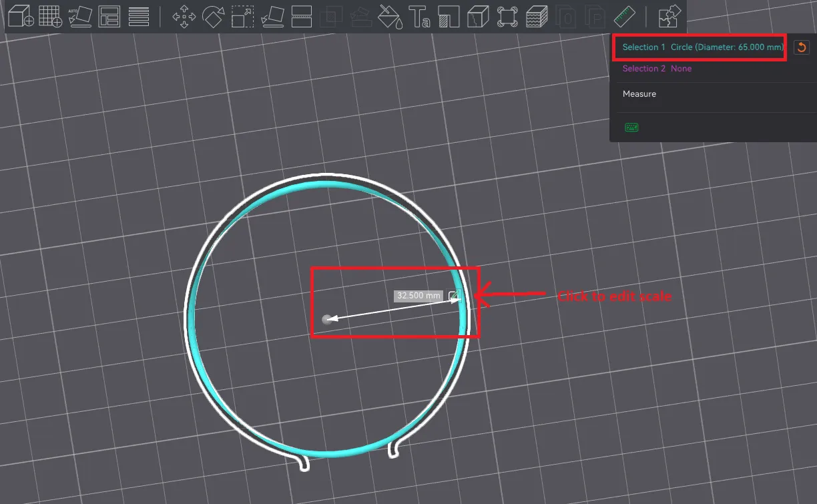The height and width of the screenshot is (504, 817).
Task: Select the Rotate tool
Action: click(213, 16)
